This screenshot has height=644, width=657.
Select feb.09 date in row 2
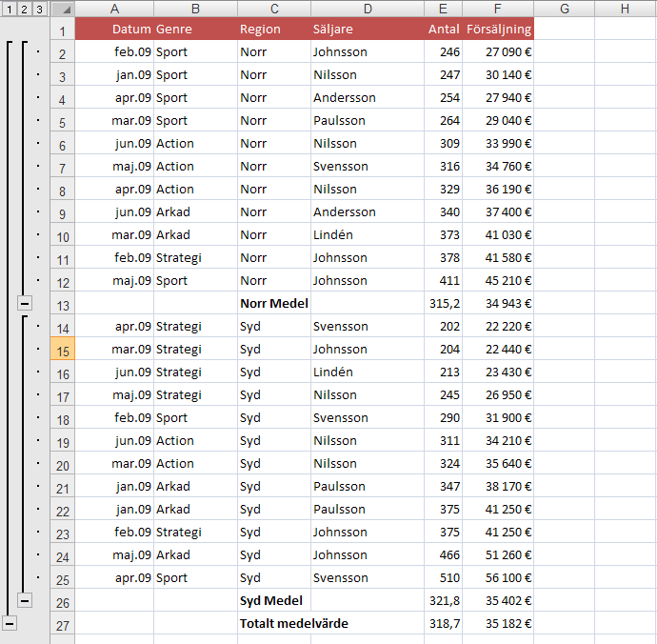114,52
